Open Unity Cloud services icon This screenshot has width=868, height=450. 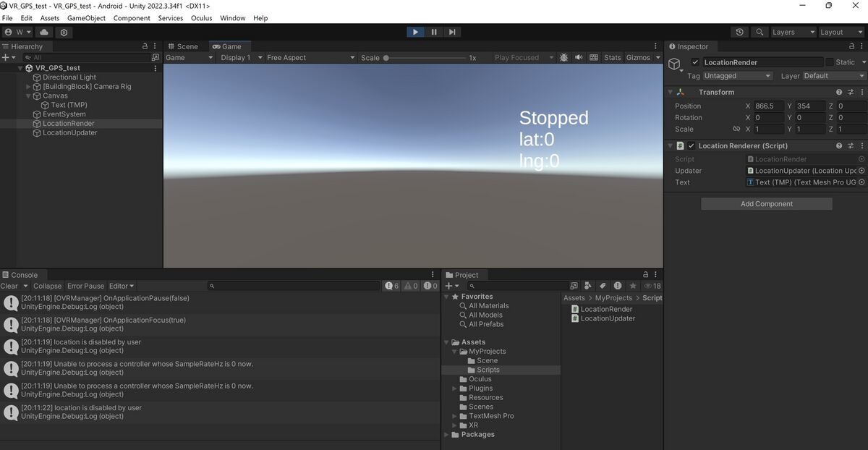click(x=44, y=33)
